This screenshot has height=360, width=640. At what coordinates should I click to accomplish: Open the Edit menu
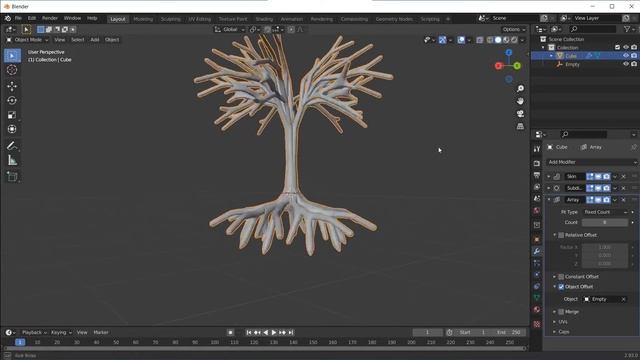click(x=32, y=18)
